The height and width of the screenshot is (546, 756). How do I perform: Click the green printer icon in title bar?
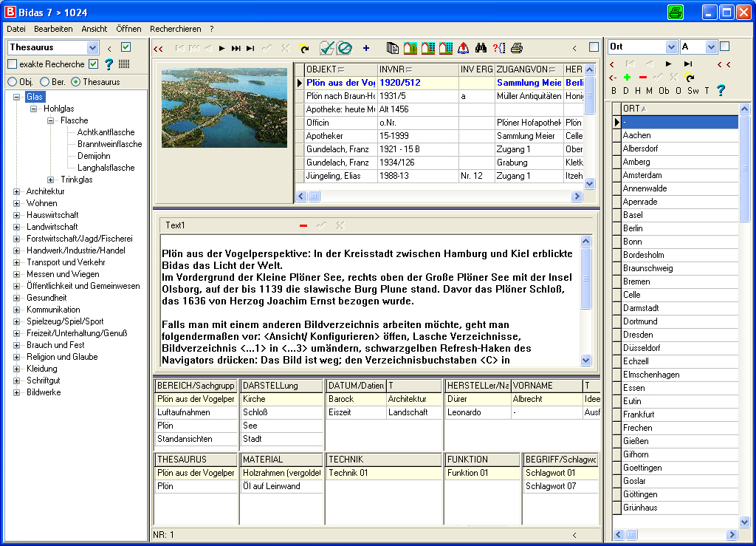click(x=676, y=12)
